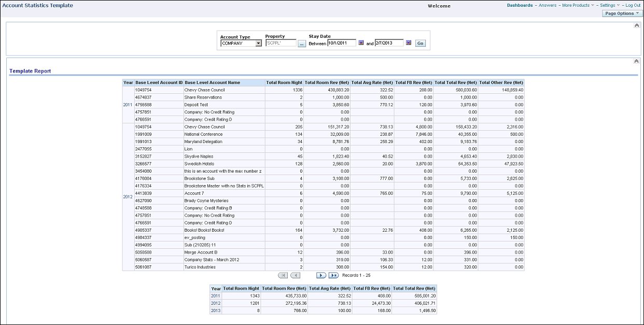Collapse the filter section using the chevron icon
Screen dimensions: 644x325
pyautogui.click(x=637, y=25)
